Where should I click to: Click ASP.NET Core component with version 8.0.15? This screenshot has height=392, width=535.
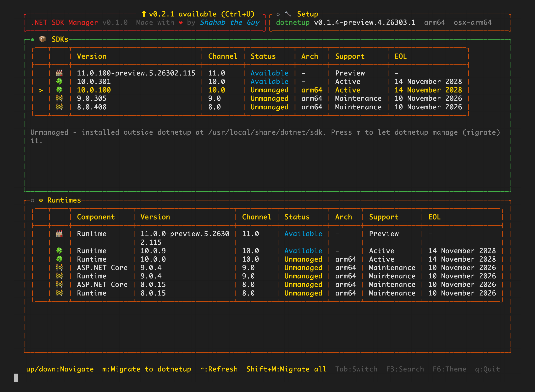(102, 284)
